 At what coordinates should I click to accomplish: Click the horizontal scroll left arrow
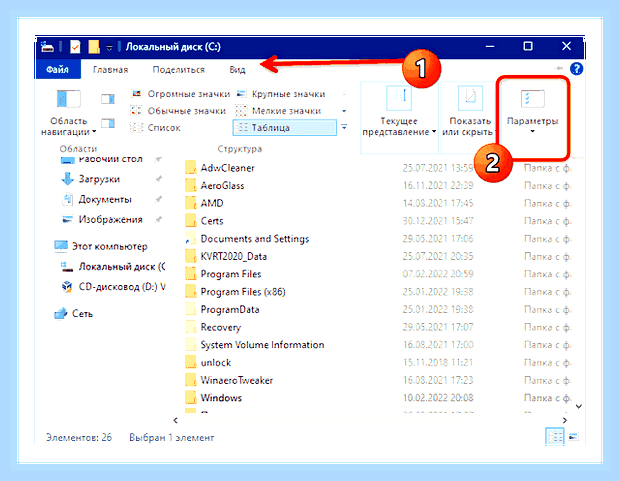click(176, 420)
